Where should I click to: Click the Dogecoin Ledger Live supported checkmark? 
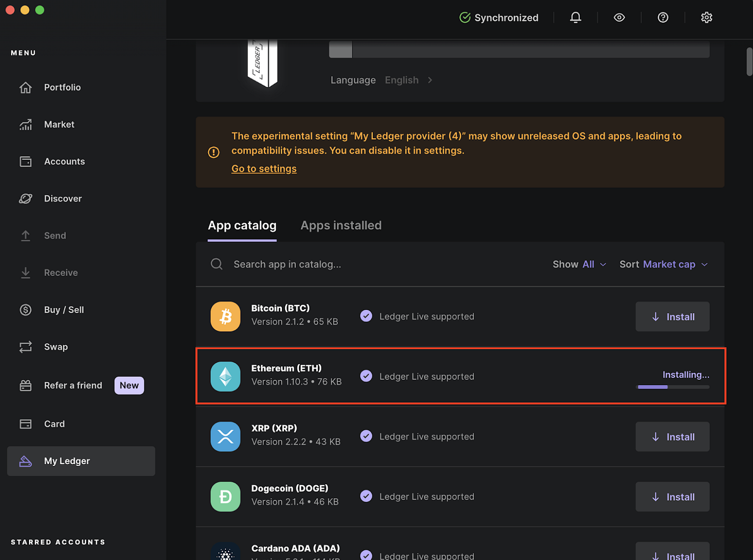pyautogui.click(x=366, y=496)
